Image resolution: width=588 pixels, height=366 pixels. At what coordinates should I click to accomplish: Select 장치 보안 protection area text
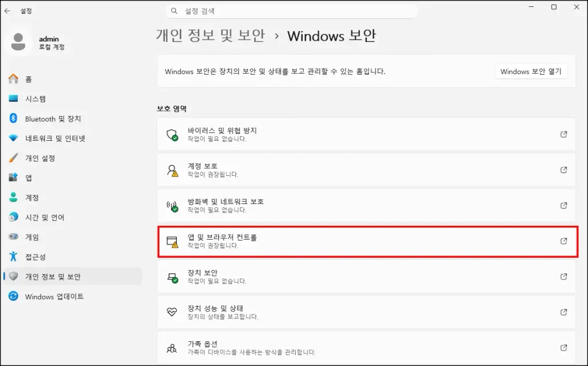click(x=203, y=272)
